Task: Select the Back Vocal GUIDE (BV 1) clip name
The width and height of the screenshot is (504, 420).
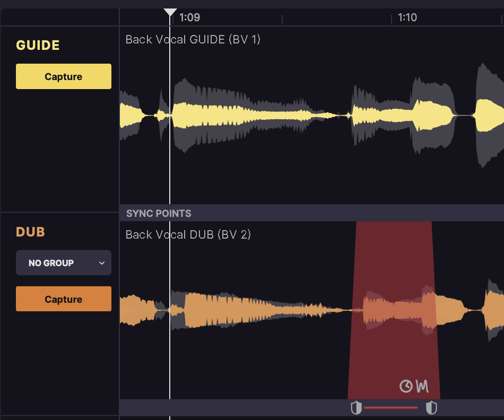Action: pyautogui.click(x=193, y=40)
